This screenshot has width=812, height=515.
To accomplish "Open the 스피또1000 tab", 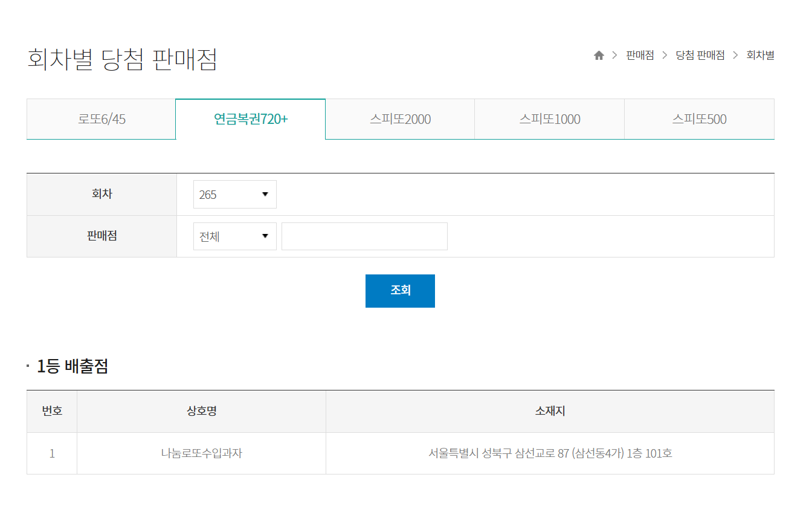I will click(x=550, y=119).
